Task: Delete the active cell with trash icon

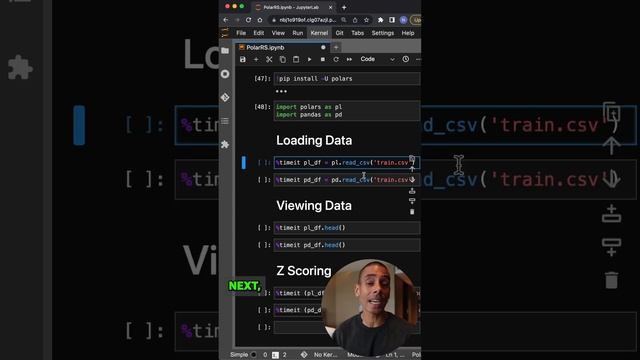Action: (x=412, y=211)
